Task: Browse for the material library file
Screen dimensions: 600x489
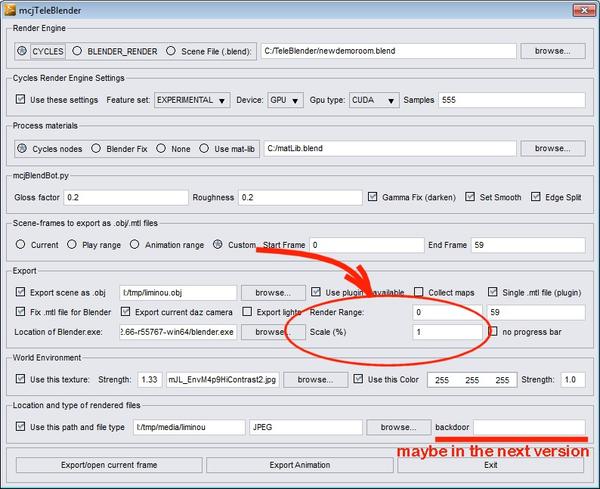Action: (x=553, y=148)
